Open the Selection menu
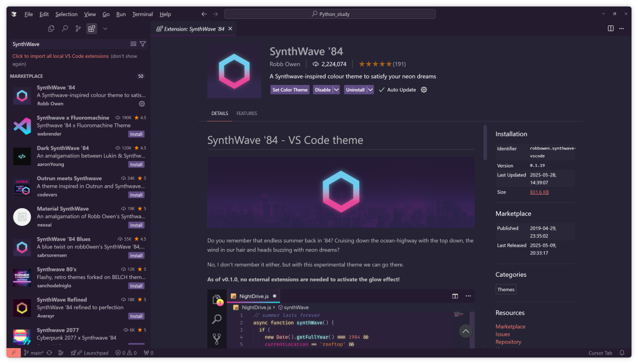The width and height of the screenshot is (638, 364). point(66,14)
